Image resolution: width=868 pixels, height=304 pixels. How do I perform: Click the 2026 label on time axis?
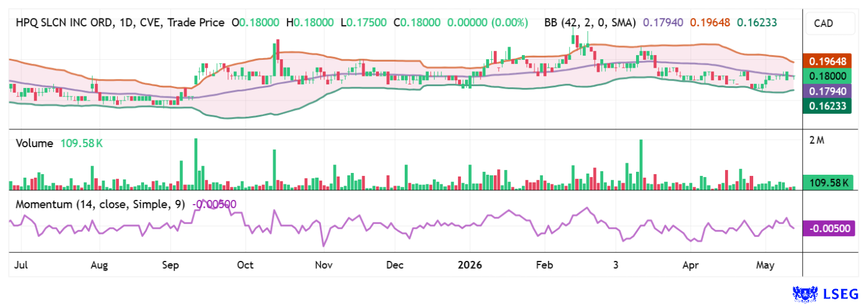469,265
